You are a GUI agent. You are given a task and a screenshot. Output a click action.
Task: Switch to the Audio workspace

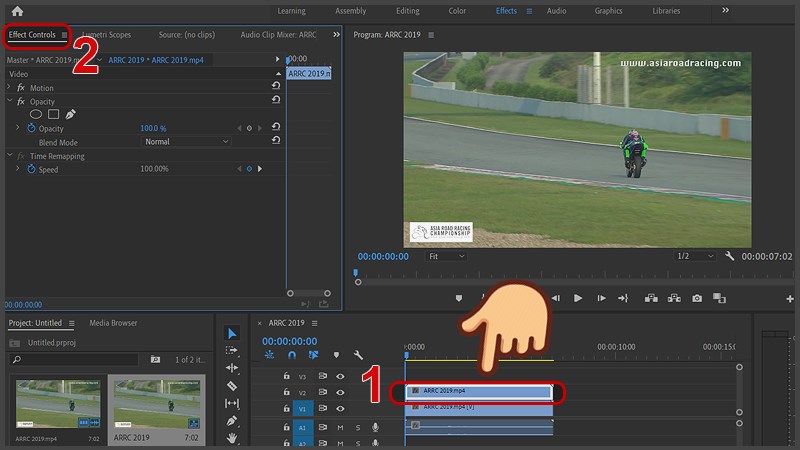(x=556, y=11)
